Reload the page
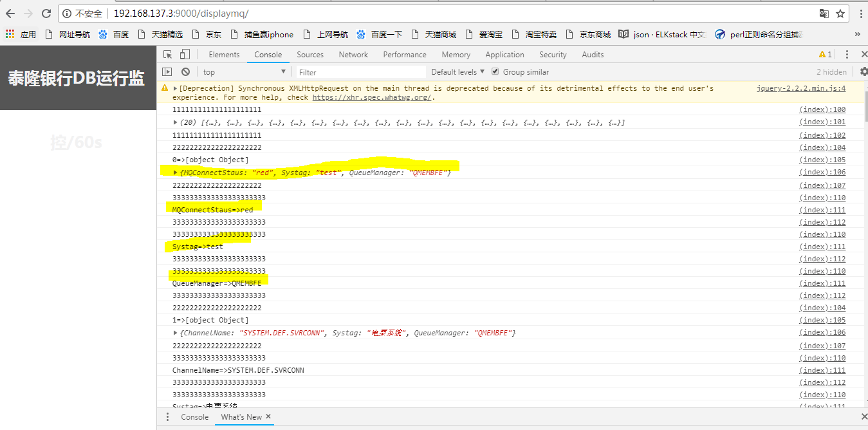The image size is (868, 430). point(46,14)
